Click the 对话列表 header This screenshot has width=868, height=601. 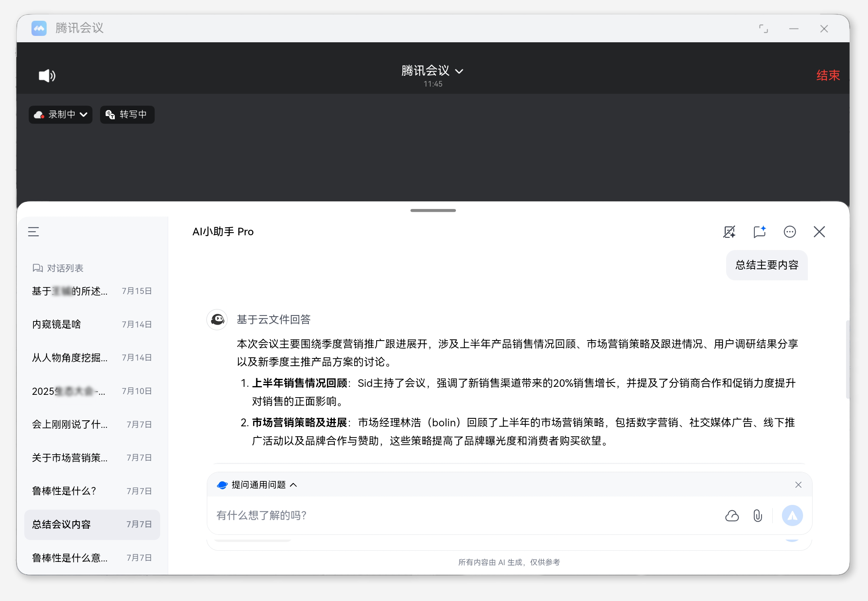[58, 268]
